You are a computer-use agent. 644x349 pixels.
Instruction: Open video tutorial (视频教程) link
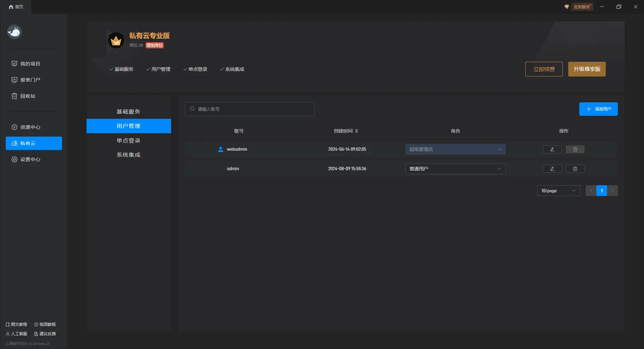pos(45,325)
